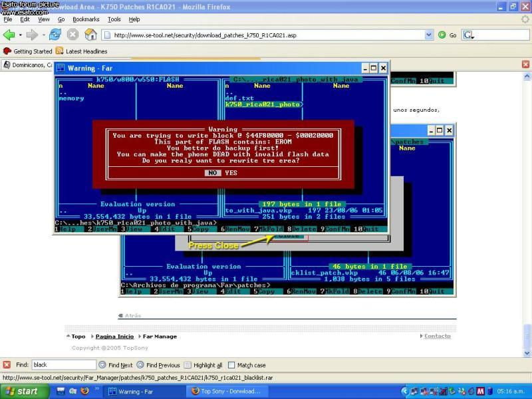Click the Find text field

64,364
